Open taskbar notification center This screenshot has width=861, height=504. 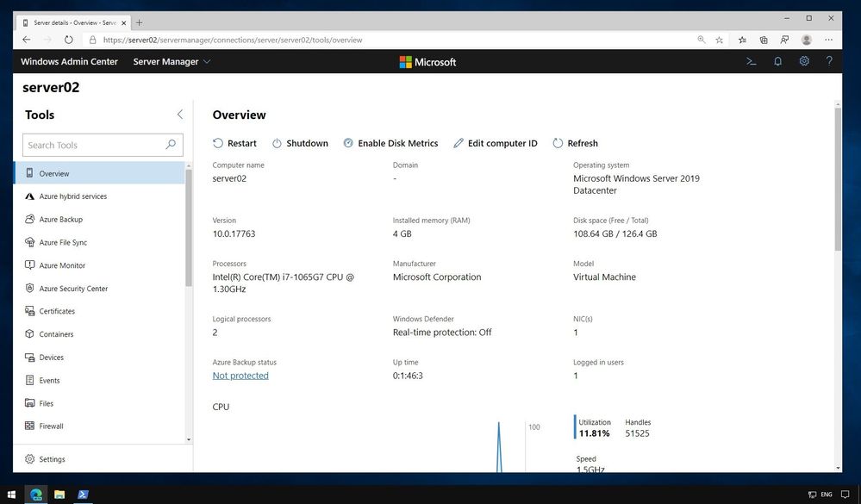click(x=845, y=495)
